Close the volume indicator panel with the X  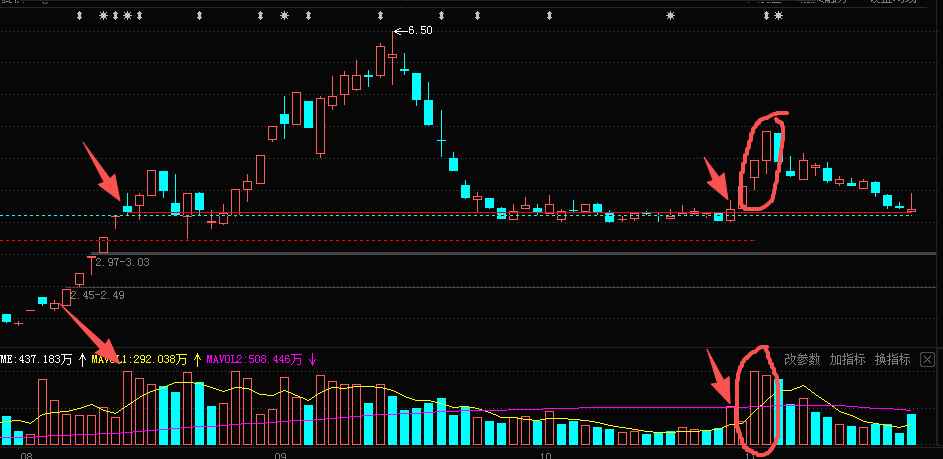click(x=928, y=360)
